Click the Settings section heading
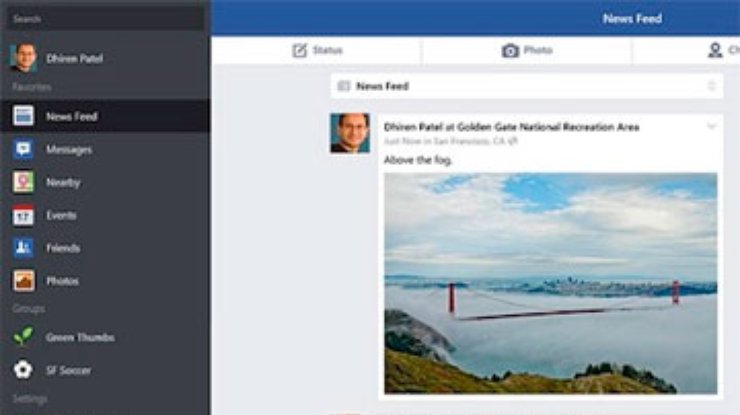This screenshot has height=415, width=740. point(30,399)
